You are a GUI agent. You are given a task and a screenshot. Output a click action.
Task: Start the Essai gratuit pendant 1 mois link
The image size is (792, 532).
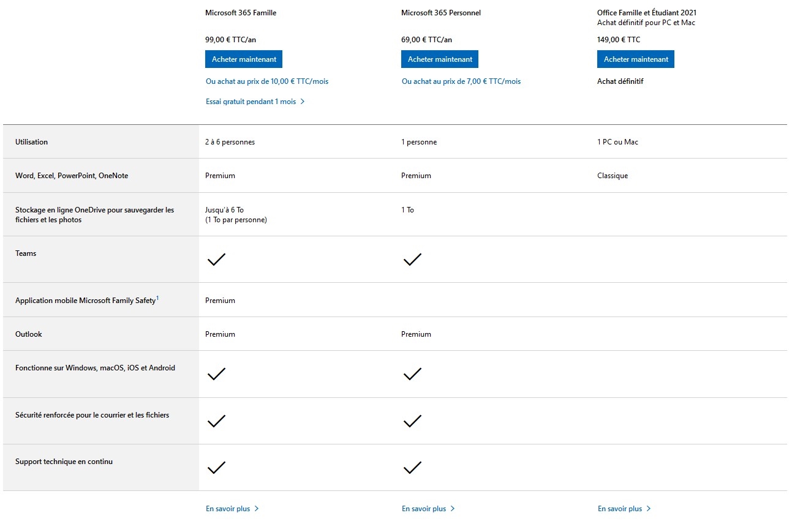(x=255, y=102)
